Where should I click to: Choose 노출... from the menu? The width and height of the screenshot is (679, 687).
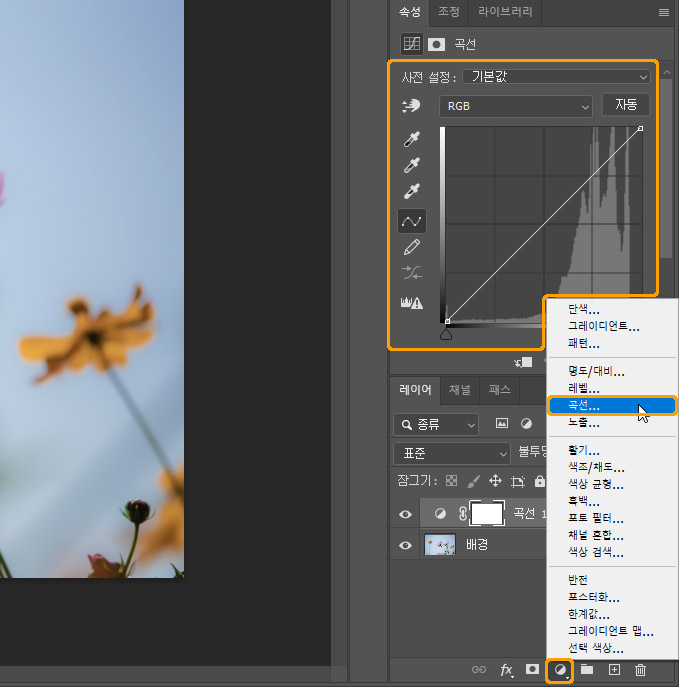tap(612, 423)
